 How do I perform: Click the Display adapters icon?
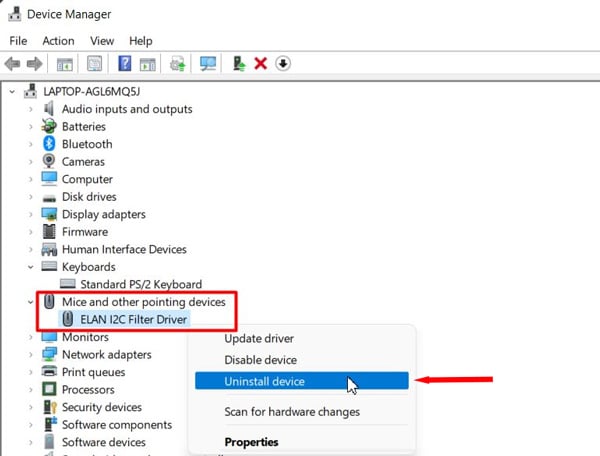[49, 214]
